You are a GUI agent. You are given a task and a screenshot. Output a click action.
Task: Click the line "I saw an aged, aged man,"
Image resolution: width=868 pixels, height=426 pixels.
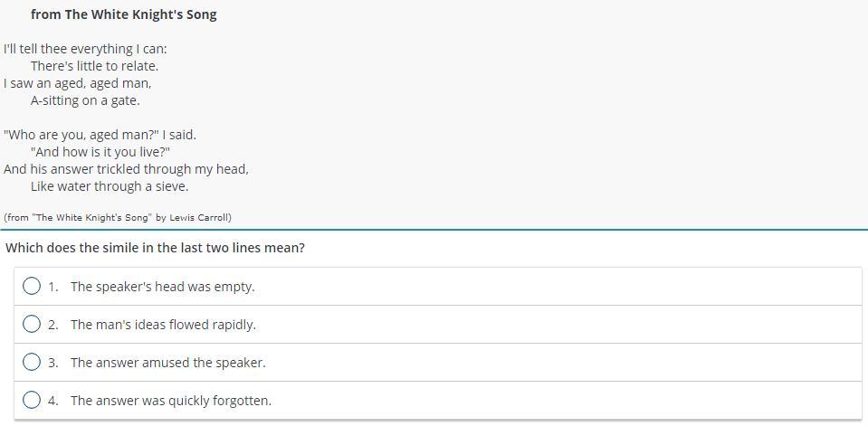coord(78,83)
